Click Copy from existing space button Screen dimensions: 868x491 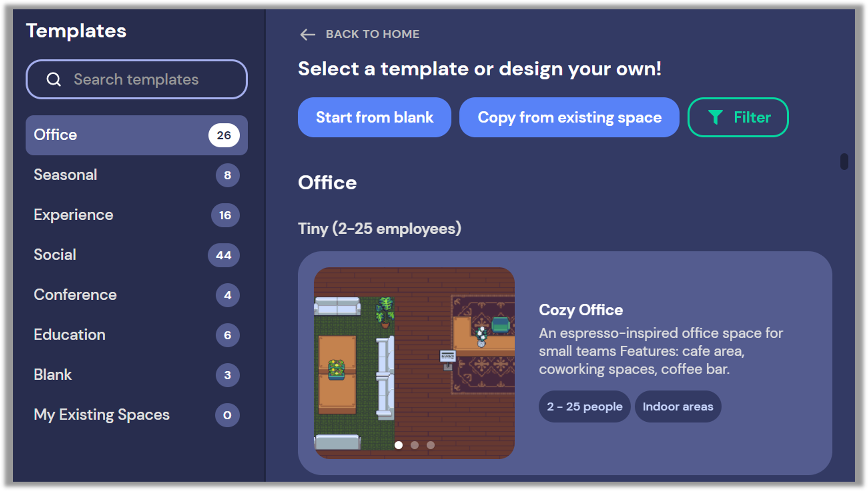570,118
